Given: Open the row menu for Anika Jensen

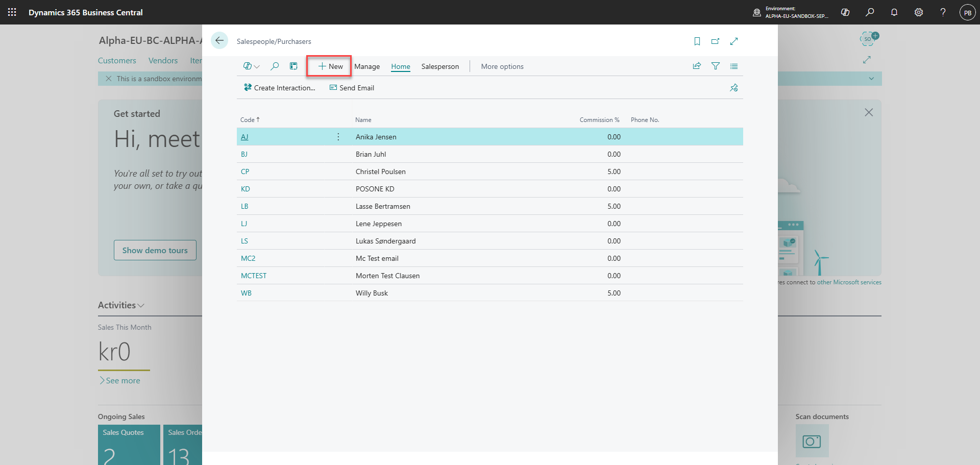Looking at the screenshot, I should pos(338,137).
